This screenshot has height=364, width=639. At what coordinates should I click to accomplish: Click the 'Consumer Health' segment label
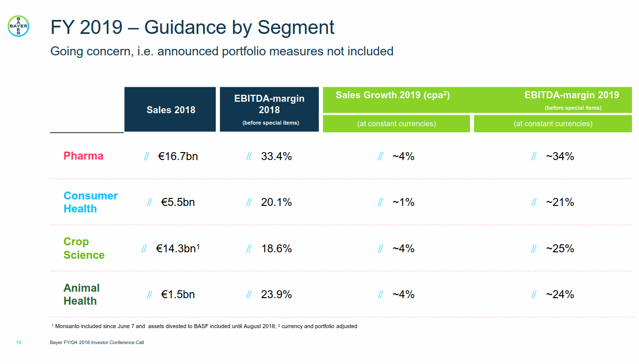[90, 202]
